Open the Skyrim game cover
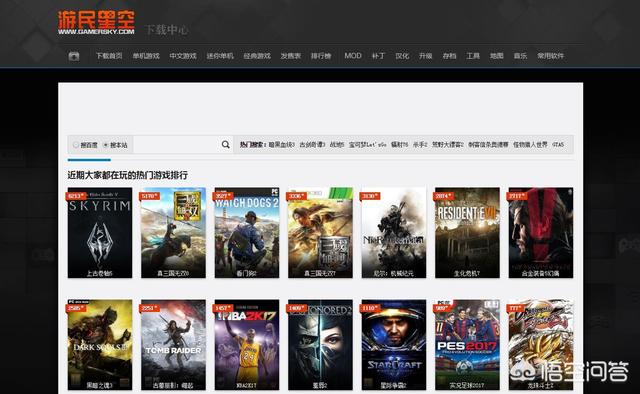The image size is (640, 394). [100, 233]
